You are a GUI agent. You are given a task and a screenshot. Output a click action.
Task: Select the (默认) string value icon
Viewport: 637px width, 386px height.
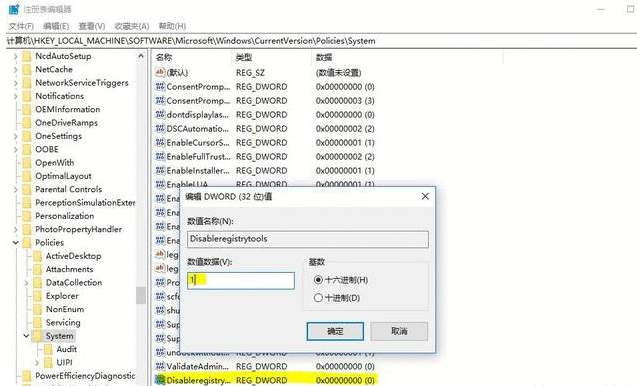160,72
